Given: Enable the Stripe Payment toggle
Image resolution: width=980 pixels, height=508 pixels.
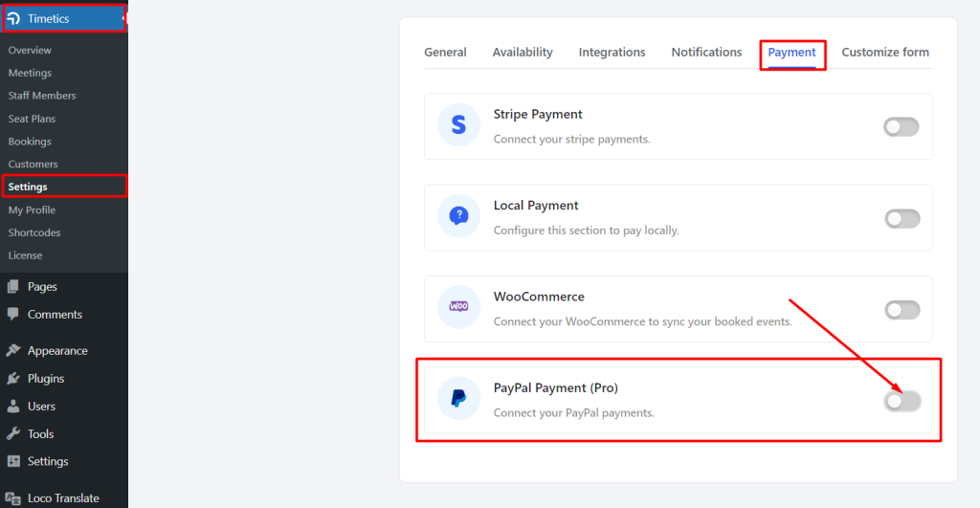Looking at the screenshot, I should 902,127.
